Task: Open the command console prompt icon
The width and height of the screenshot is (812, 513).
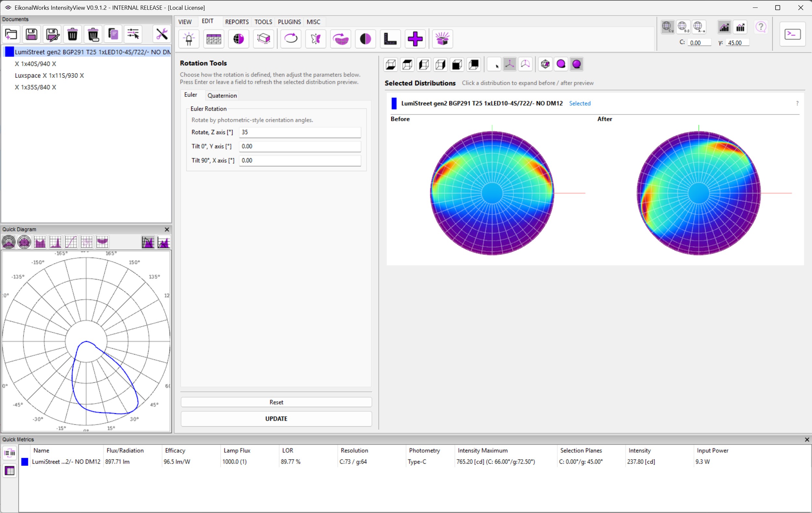Action: point(793,34)
